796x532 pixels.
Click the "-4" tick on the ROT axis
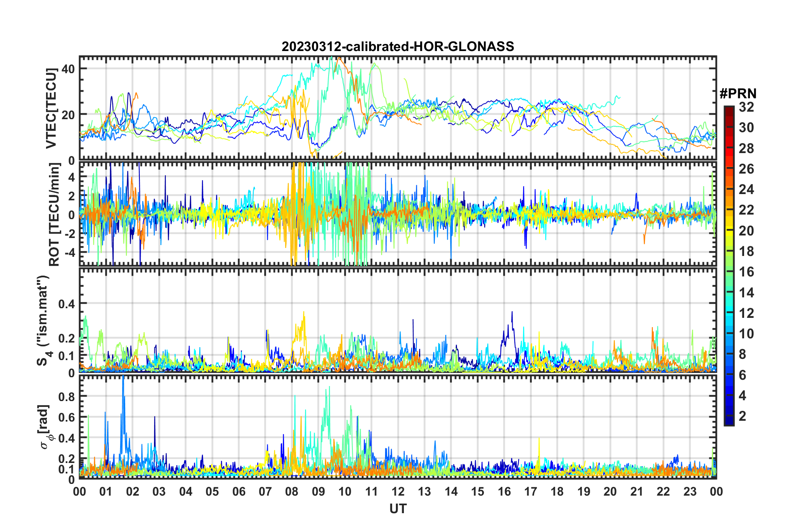click(70, 252)
